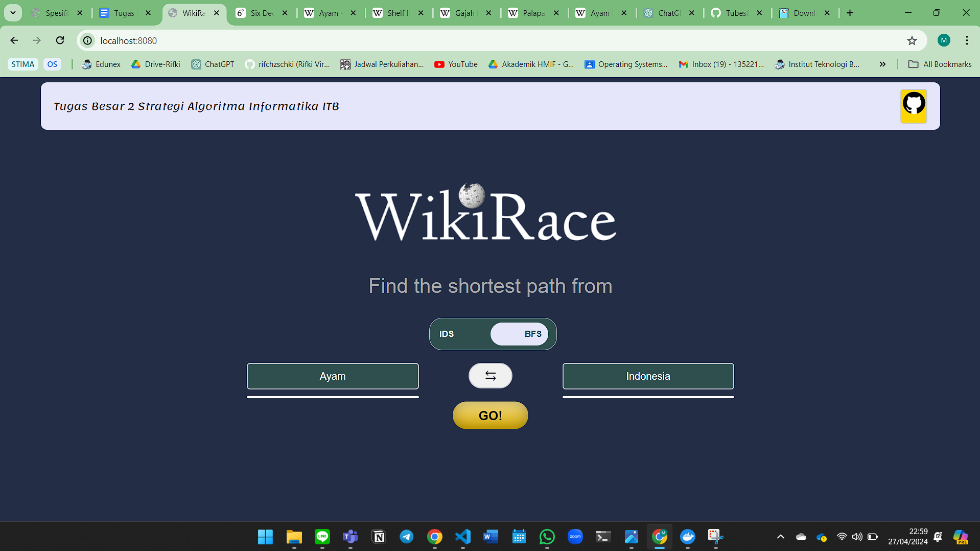This screenshot has height=551, width=980.
Task: Switch to the Six Degrees tab
Action: [x=261, y=13]
